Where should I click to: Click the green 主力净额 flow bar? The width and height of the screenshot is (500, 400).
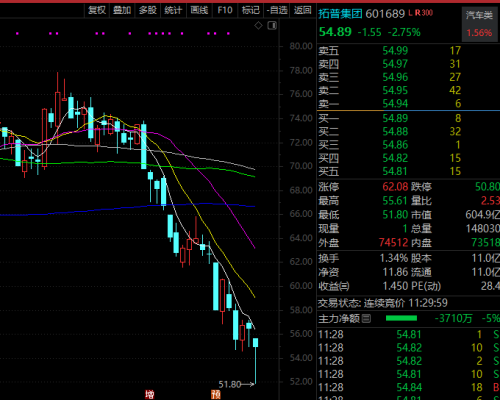401,318
